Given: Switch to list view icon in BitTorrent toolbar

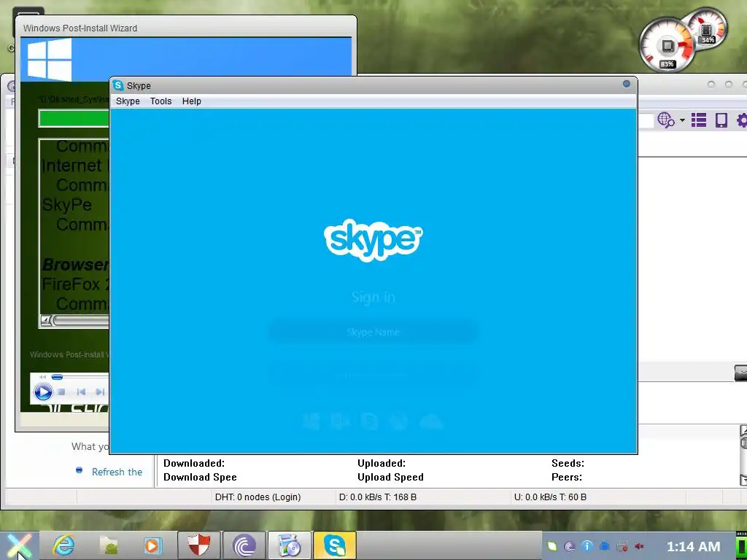Looking at the screenshot, I should (x=698, y=120).
